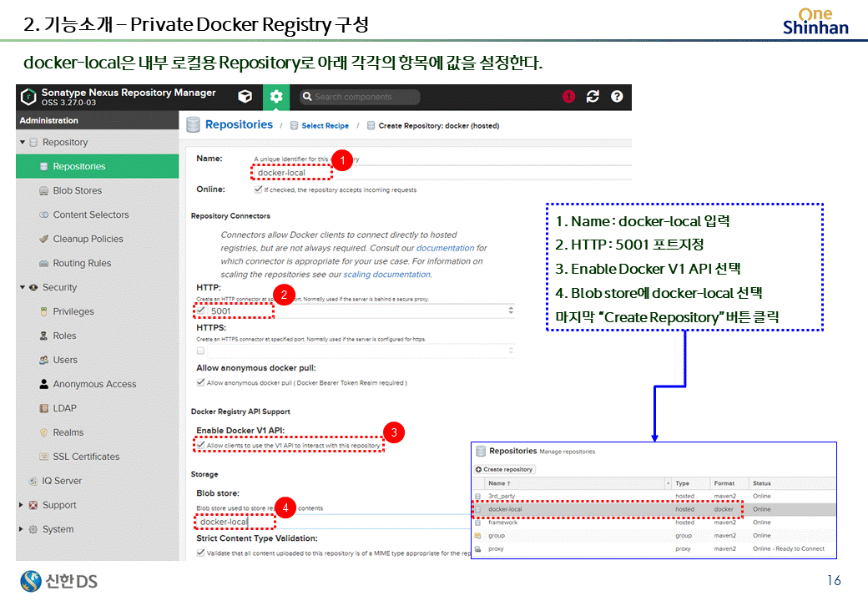The height and width of the screenshot is (601, 868).
Task: Toggle the HTTPS connector checkbox
Action: [x=200, y=351]
